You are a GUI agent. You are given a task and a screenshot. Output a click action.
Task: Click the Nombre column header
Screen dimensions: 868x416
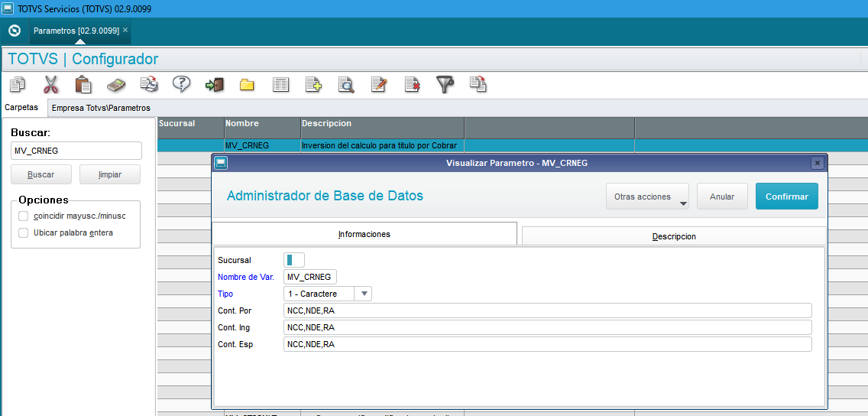(262, 128)
